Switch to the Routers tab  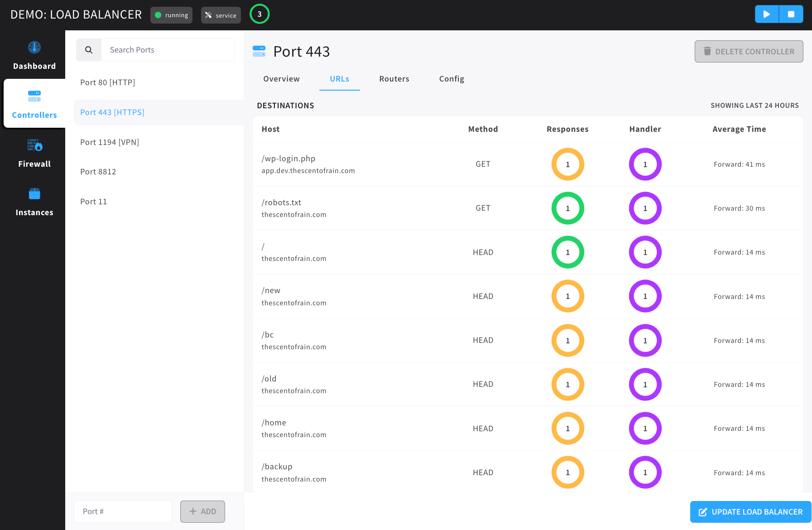pos(394,79)
